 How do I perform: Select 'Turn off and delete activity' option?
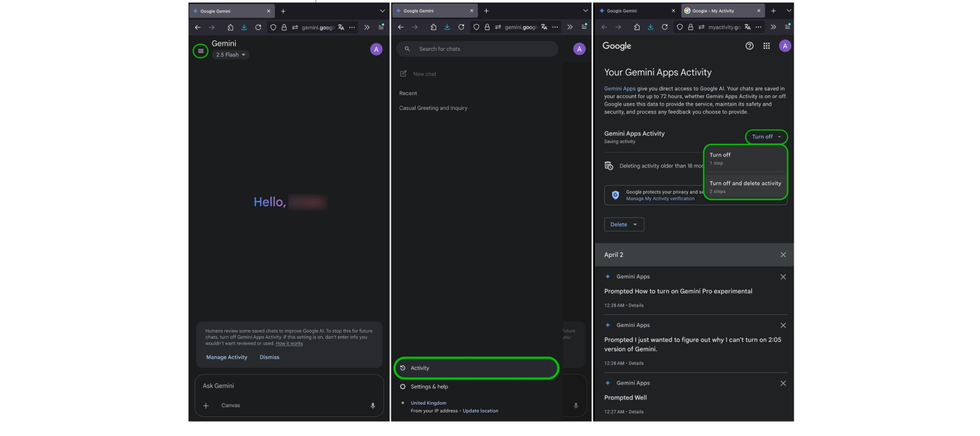coord(745,186)
